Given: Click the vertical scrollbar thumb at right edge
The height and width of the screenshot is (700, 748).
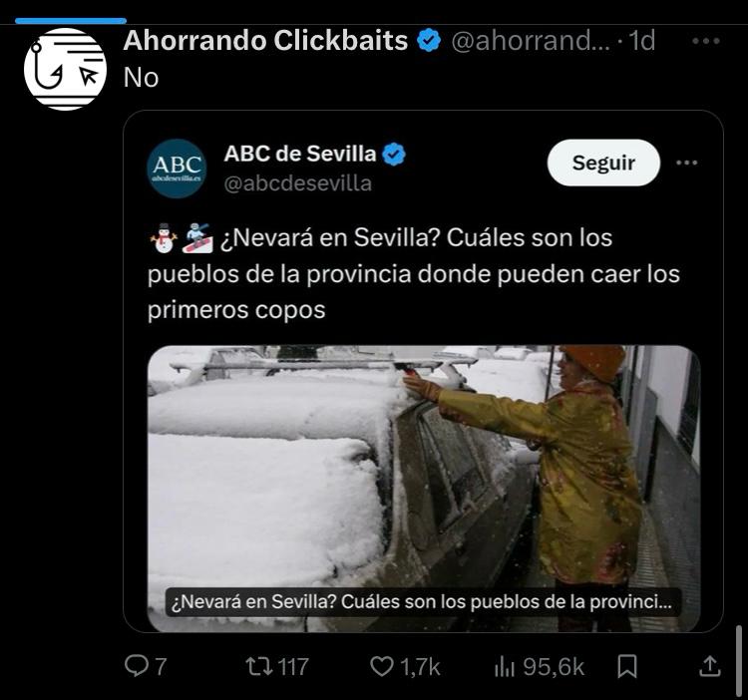Looking at the screenshot, I should pos(739,659).
